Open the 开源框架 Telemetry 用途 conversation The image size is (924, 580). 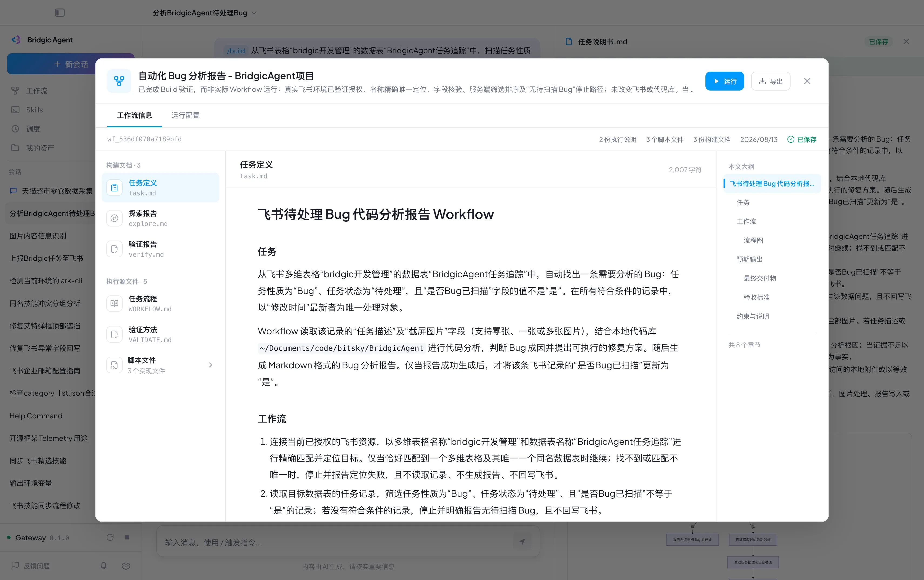click(x=48, y=438)
